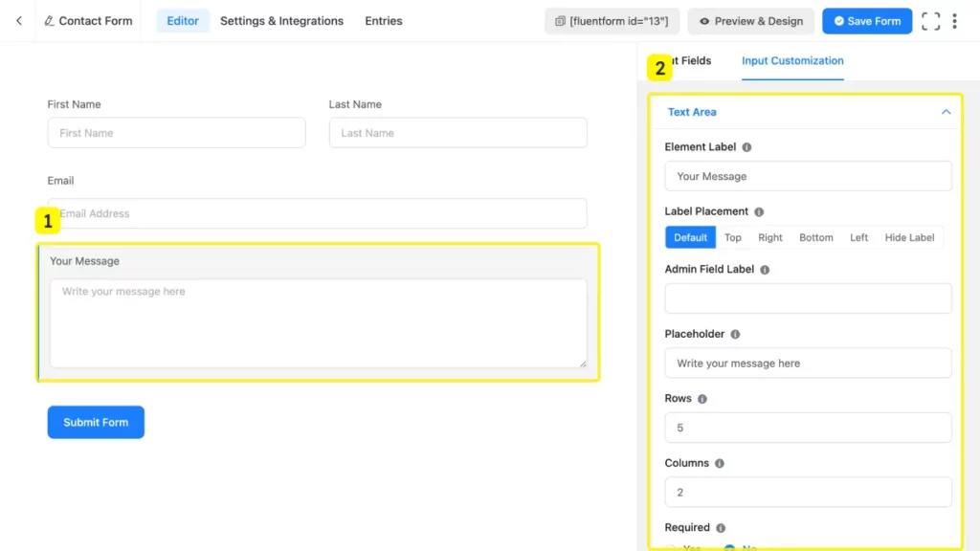Click info icon next to Placeholder

click(735, 334)
